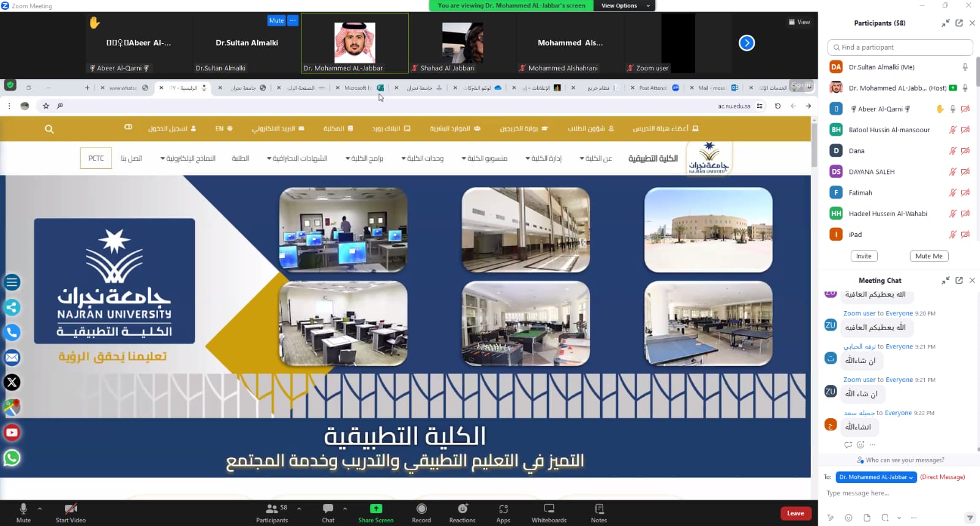
Task: Click the Find a participant search field
Action: pyautogui.click(x=900, y=47)
